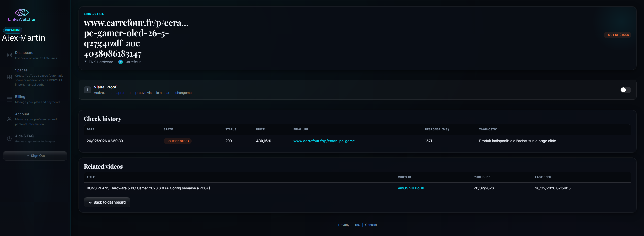Screen dimensions: 644x236
Task: Click the FNK Hardware channel icon
Action: pos(85,62)
